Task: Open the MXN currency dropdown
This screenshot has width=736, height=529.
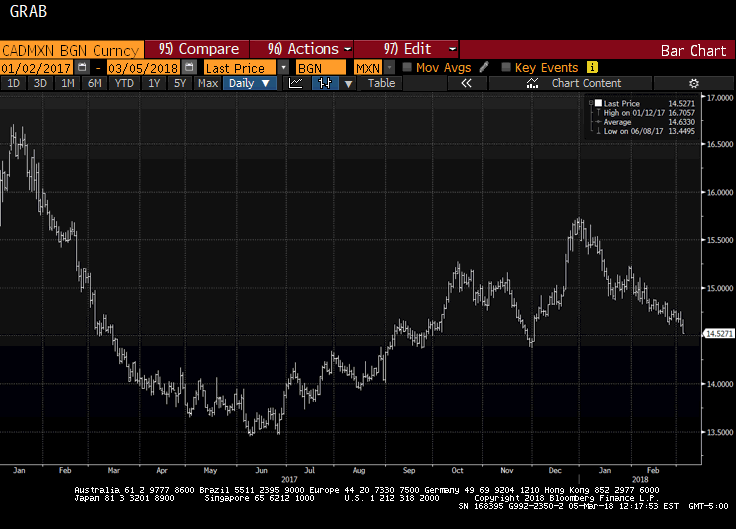Action: (x=389, y=67)
